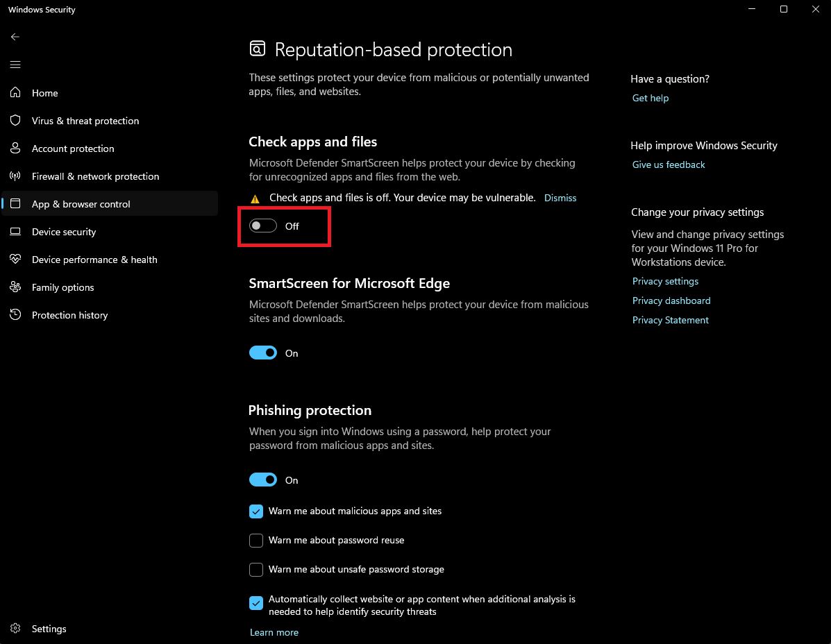Screen dimensions: 831x644
Task: Click the Device security laptop icon
Action: click(x=15, y=232)
